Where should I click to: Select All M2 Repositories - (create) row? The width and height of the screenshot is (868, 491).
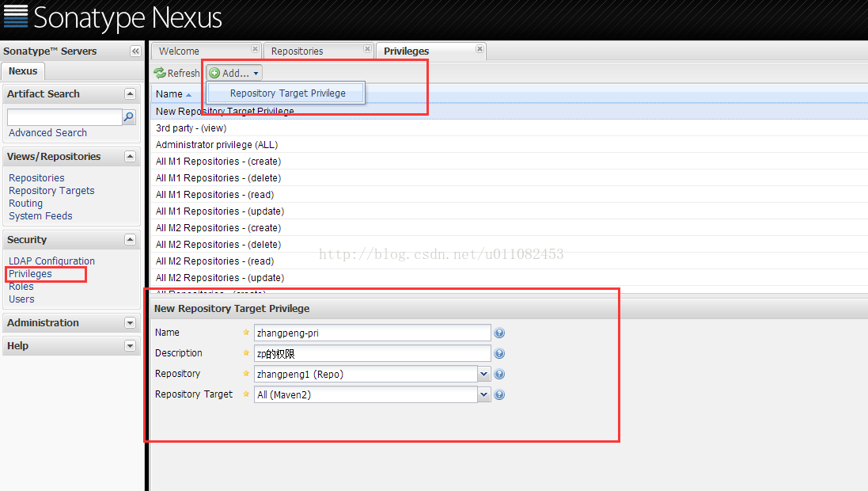click(509, 228)
